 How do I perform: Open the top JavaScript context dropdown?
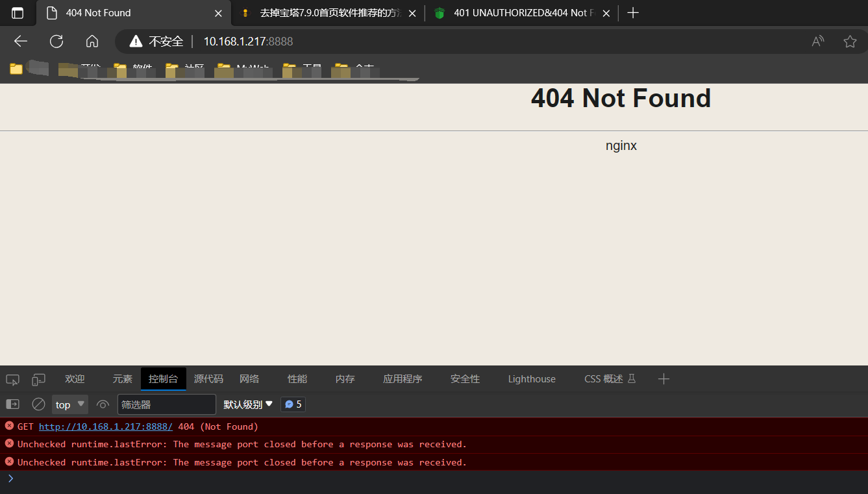pyautogui.click(x=70, y=404)
